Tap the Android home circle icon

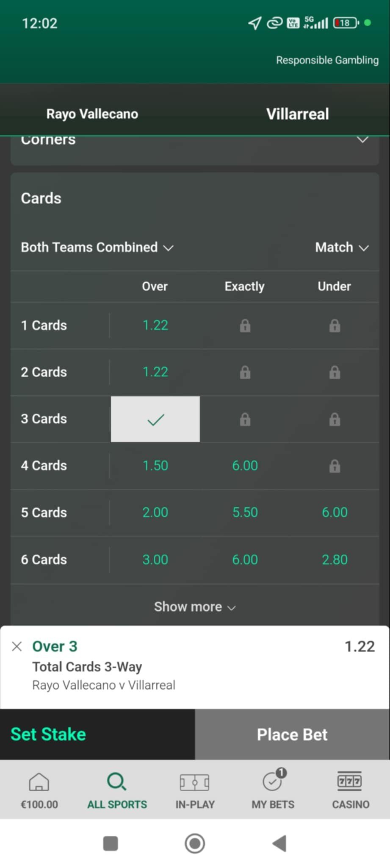click(x=195, y=843)
